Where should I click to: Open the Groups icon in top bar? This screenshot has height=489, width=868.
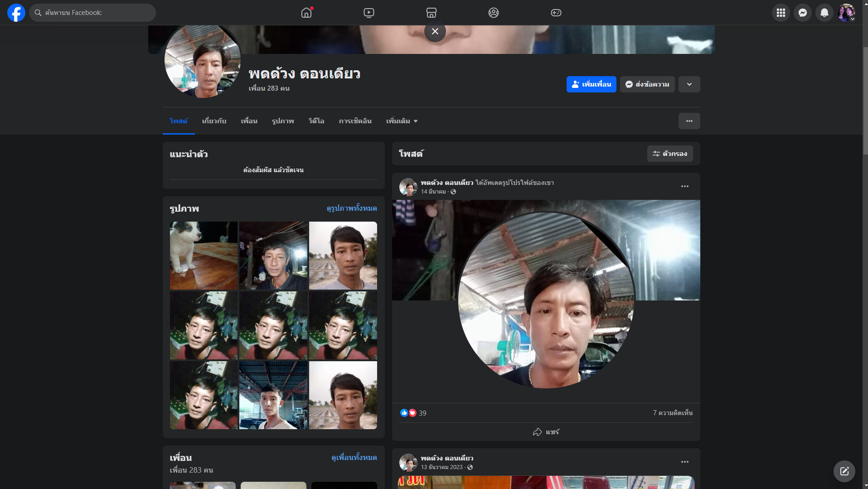(x=494, y=13)
